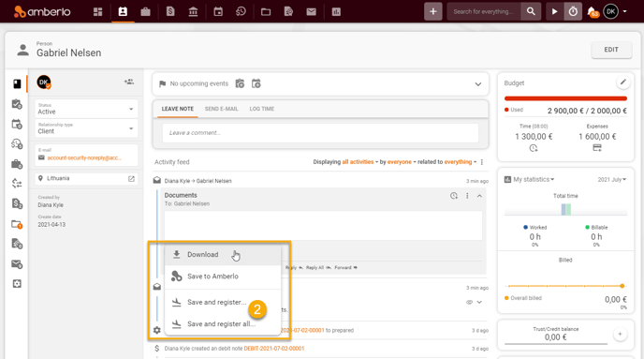
Task: Click Reply All on the email
Action: tap(318, 268)
